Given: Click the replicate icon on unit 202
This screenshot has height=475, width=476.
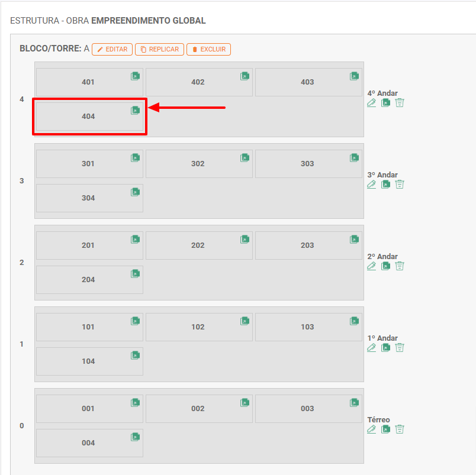Looking at the screenshot, I should pos(245,240).
